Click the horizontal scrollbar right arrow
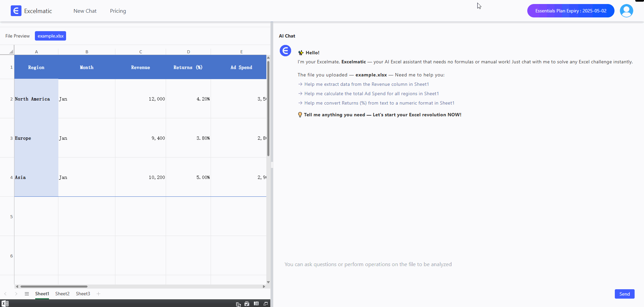 pos(264,287)
